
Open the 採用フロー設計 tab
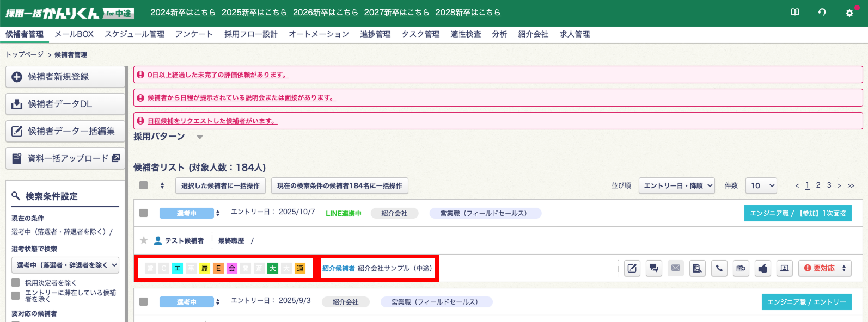tap(250, 34)
